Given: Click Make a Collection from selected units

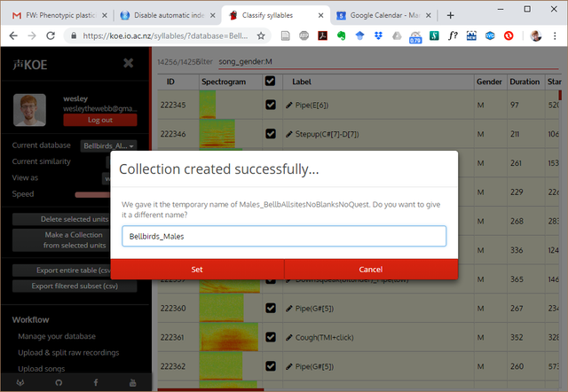Looking at the screenshot, I should tap(61, 240).
